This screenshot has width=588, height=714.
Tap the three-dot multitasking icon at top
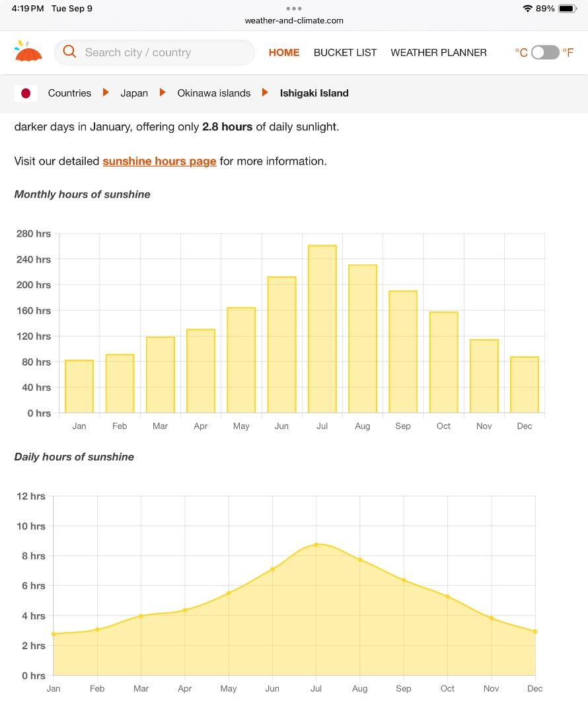coord(294,9)
